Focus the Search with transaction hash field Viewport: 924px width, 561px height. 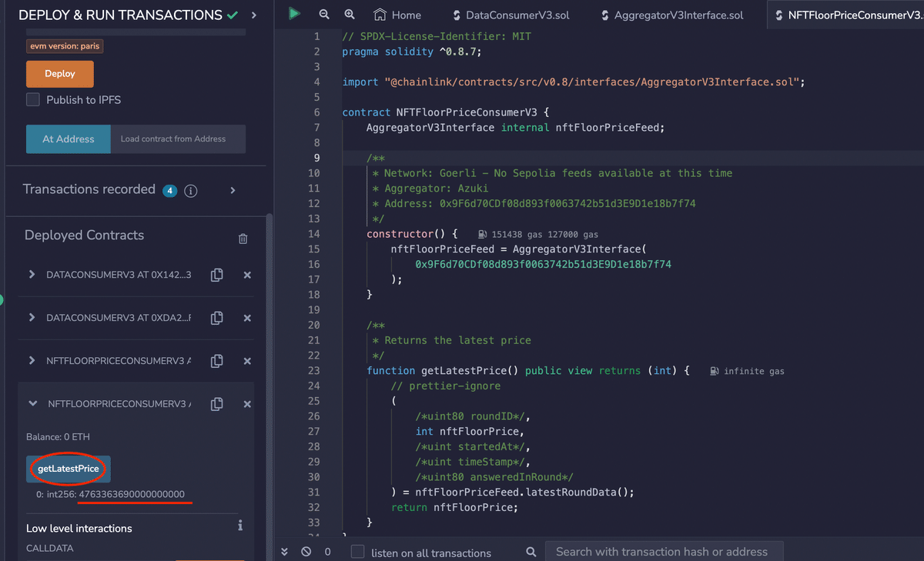pos(665,552)
